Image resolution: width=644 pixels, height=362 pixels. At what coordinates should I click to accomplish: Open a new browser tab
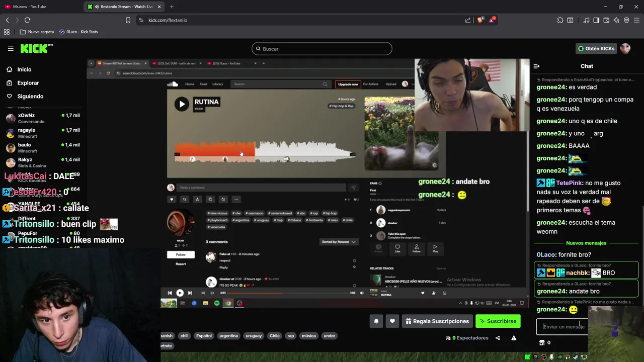(172, 7)
